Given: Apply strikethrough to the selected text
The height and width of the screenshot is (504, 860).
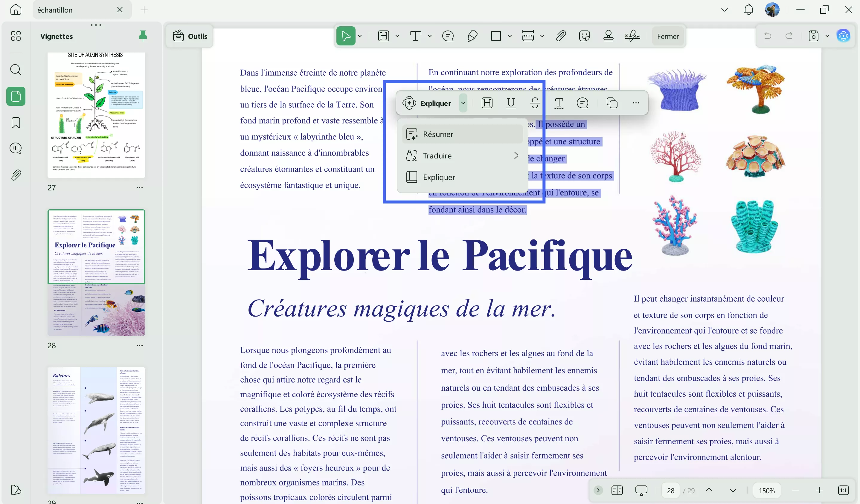Looking at the screenshot, I should 534,103.
